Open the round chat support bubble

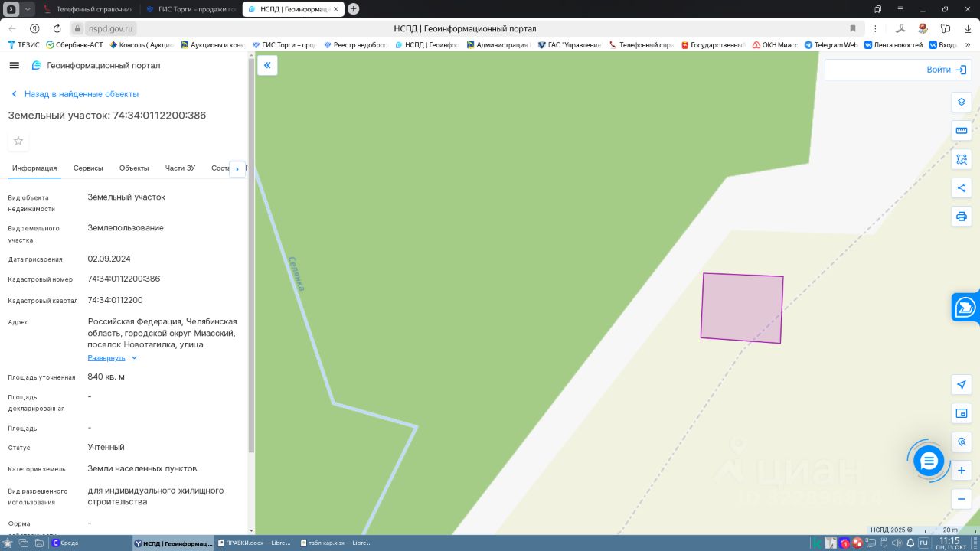tap(929, 461)
